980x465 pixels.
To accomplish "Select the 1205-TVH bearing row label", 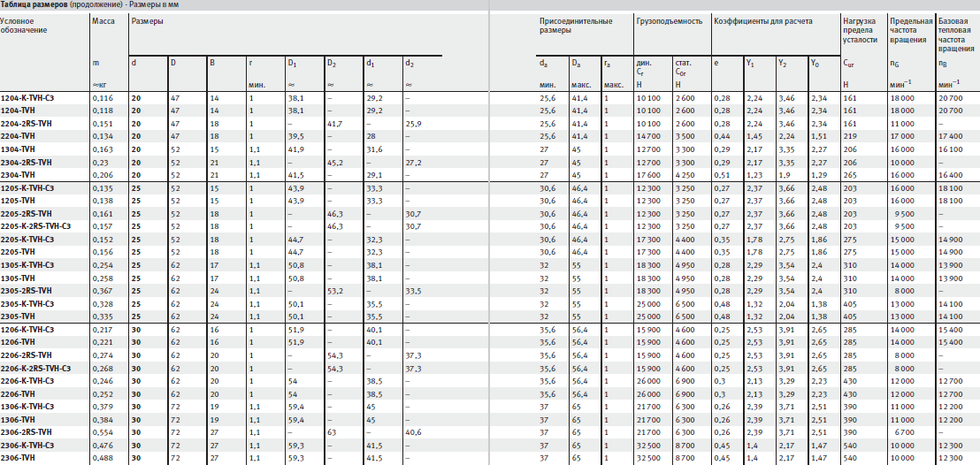I will [16, 200].
